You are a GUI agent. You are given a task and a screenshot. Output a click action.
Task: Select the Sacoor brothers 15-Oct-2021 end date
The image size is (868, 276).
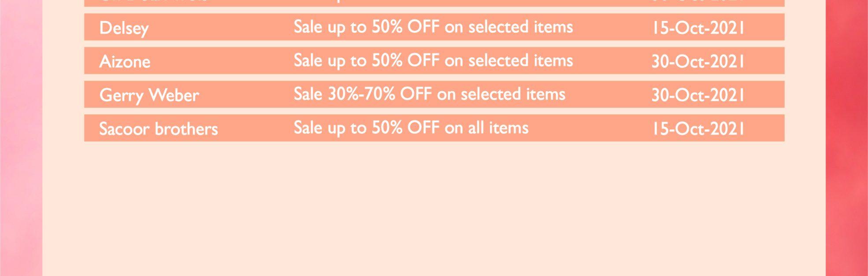pos(698,129)
